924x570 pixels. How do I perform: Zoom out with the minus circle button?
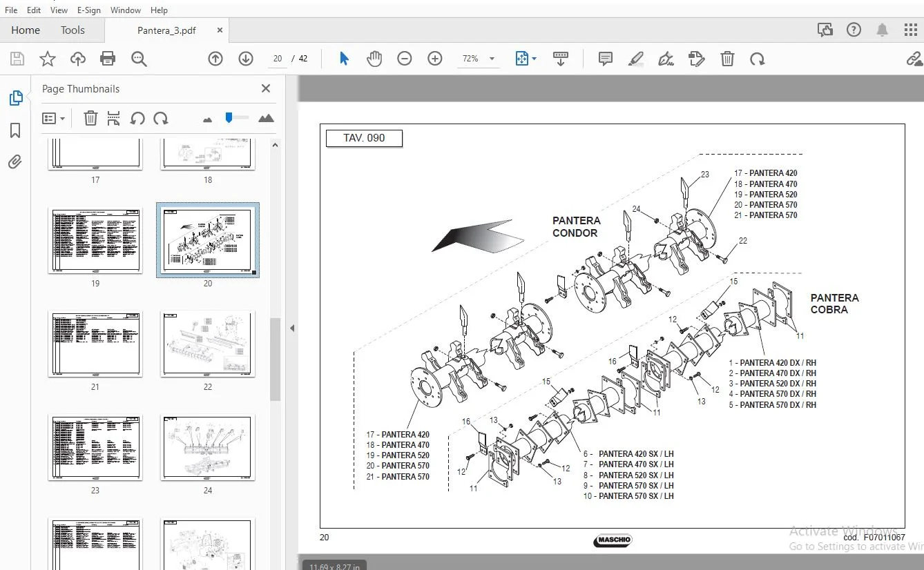(405, 59)
